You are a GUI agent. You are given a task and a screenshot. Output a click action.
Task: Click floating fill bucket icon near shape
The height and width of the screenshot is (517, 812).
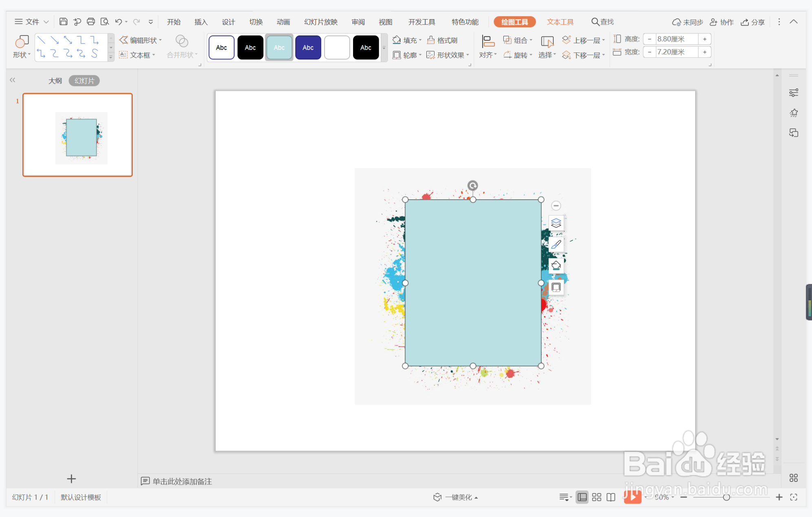[556, 266]
